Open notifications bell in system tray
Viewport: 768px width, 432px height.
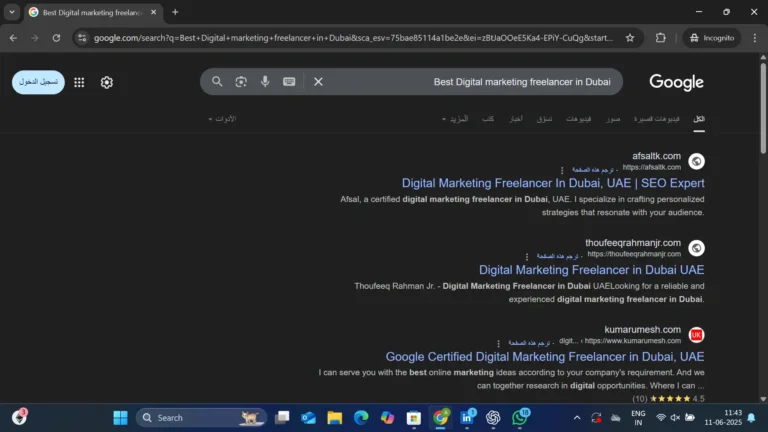point(751,418)
